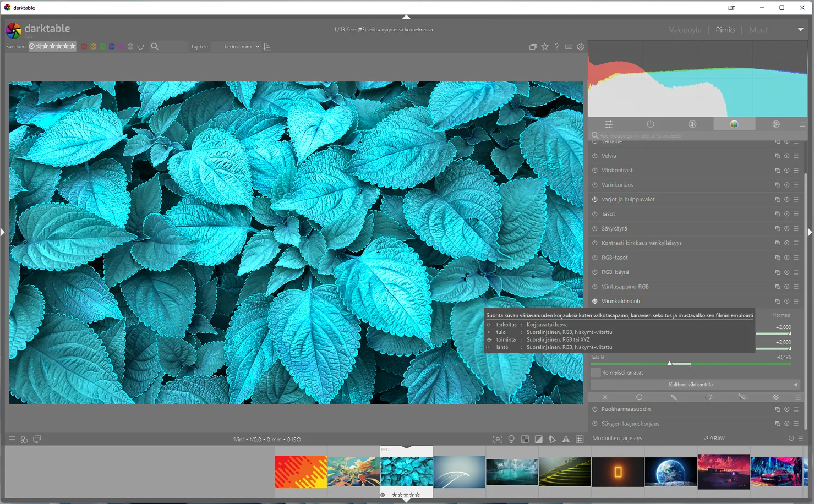Check the Normalisoi kanavat checkbox

coord(596,372)
